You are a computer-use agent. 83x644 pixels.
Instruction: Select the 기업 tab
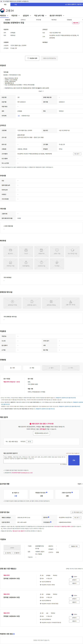point(15,5)
